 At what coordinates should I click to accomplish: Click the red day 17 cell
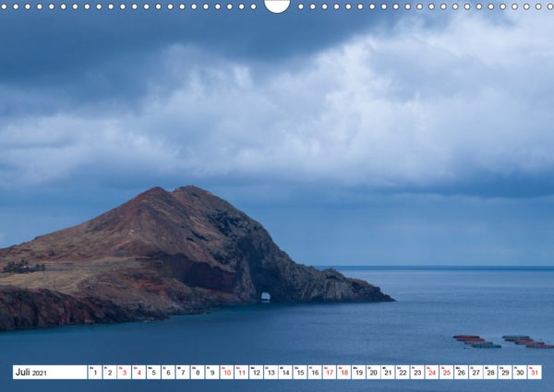click(330, 373)
